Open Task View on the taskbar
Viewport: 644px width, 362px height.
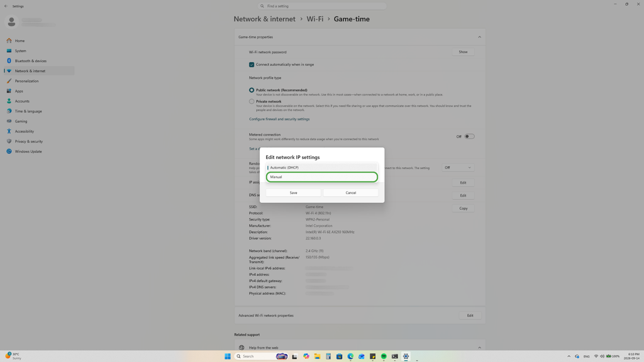[x=294, y=356]
